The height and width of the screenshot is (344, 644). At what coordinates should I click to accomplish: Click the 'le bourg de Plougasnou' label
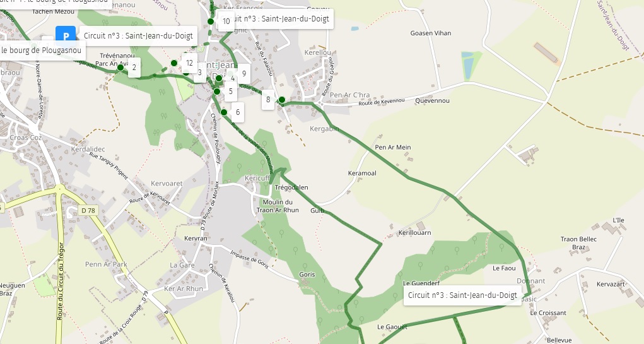[x=42, y=50]
